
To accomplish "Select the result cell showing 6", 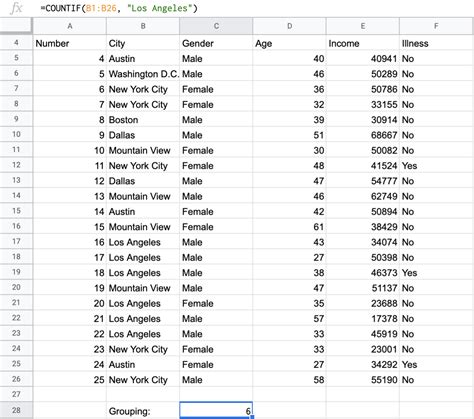I will [216, 411].
